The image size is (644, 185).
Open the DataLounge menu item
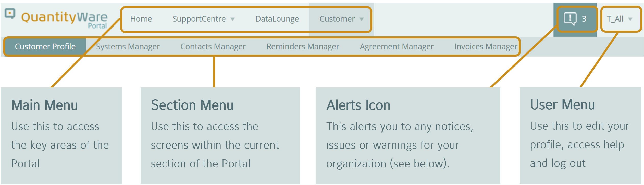(x=277, y=19)
